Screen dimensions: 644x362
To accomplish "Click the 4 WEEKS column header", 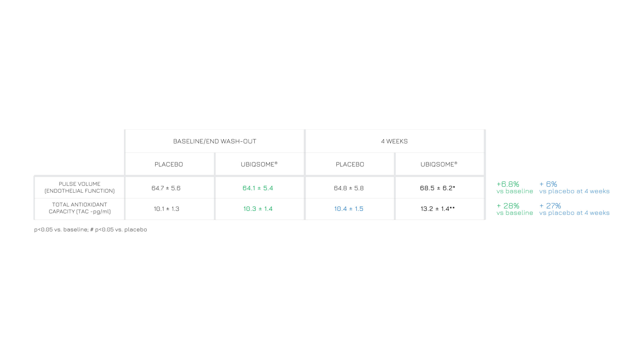I will 394,141.
